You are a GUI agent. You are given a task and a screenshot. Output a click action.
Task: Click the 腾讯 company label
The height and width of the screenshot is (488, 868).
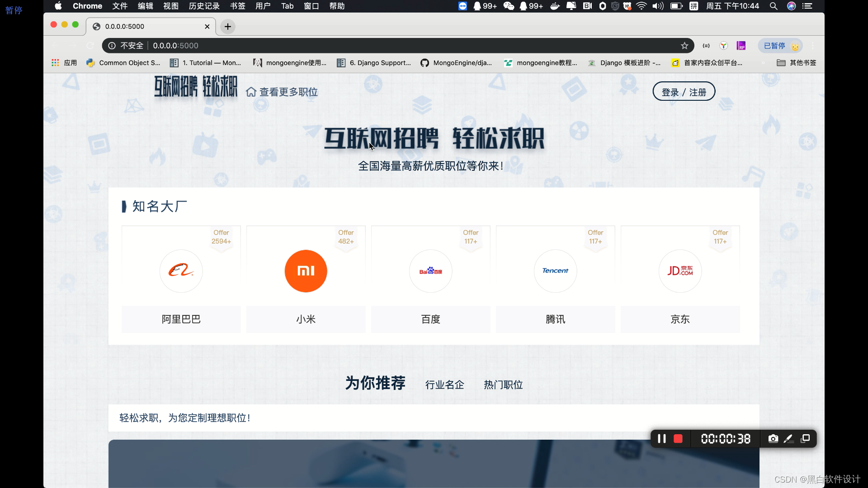pyautogui.click(x=555, y=319)
